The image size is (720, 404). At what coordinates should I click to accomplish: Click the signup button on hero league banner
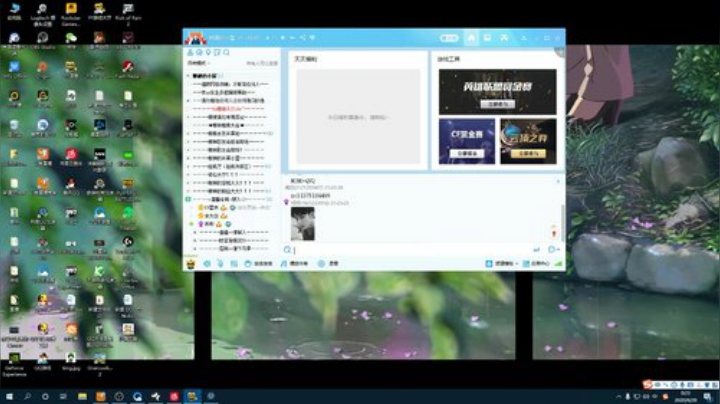pyautogui.click(x=497, y=105)
